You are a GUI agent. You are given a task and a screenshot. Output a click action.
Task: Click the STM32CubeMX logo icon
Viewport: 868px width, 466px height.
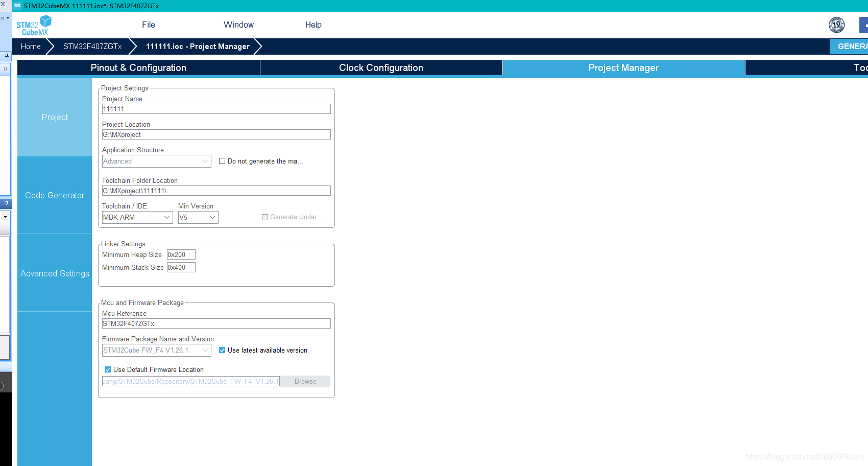[34, 25]
